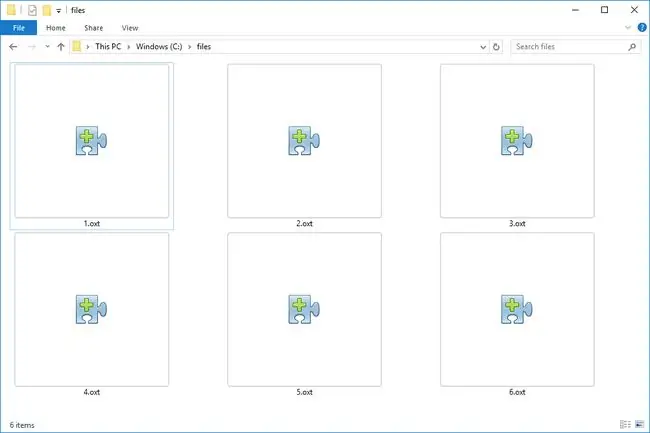Select the 2.oxt extension file icon
The height and width of the screenshot is (433, 650).
click(304, 140)
